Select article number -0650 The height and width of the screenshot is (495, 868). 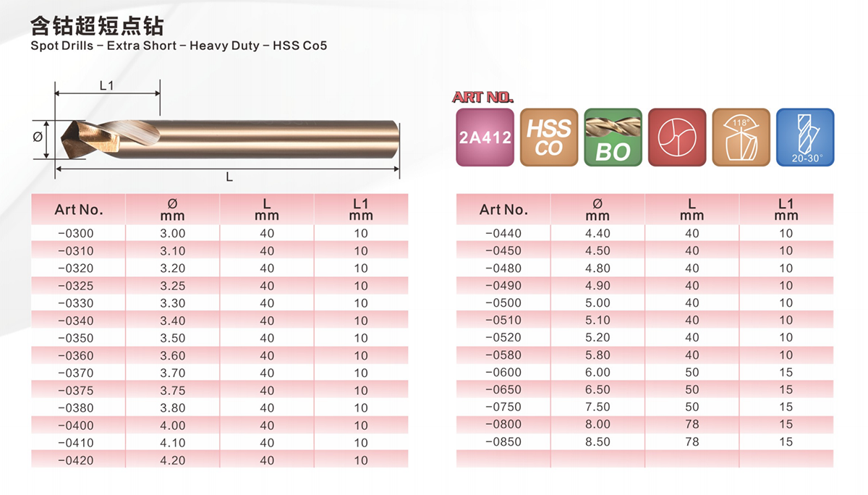503,389
